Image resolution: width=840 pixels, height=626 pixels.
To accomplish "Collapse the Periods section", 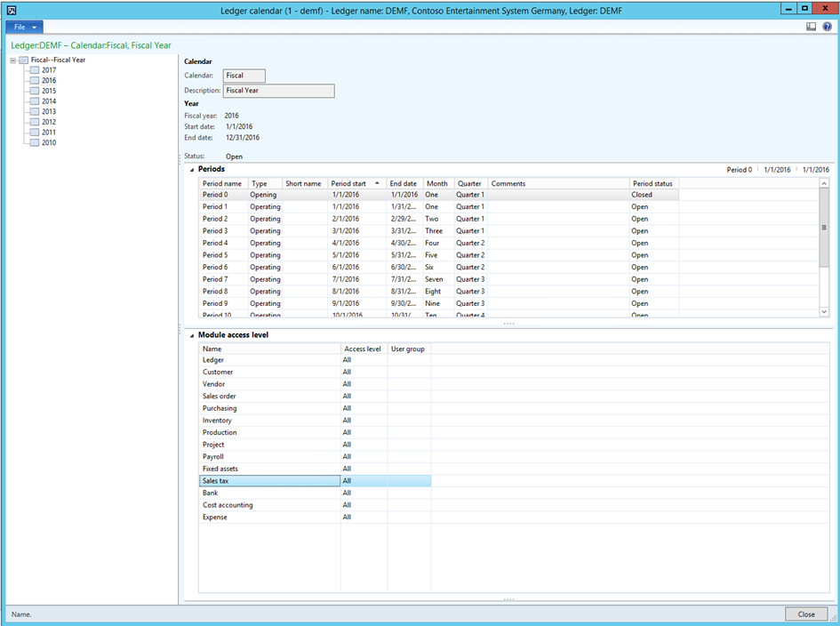I will [191, 169].
